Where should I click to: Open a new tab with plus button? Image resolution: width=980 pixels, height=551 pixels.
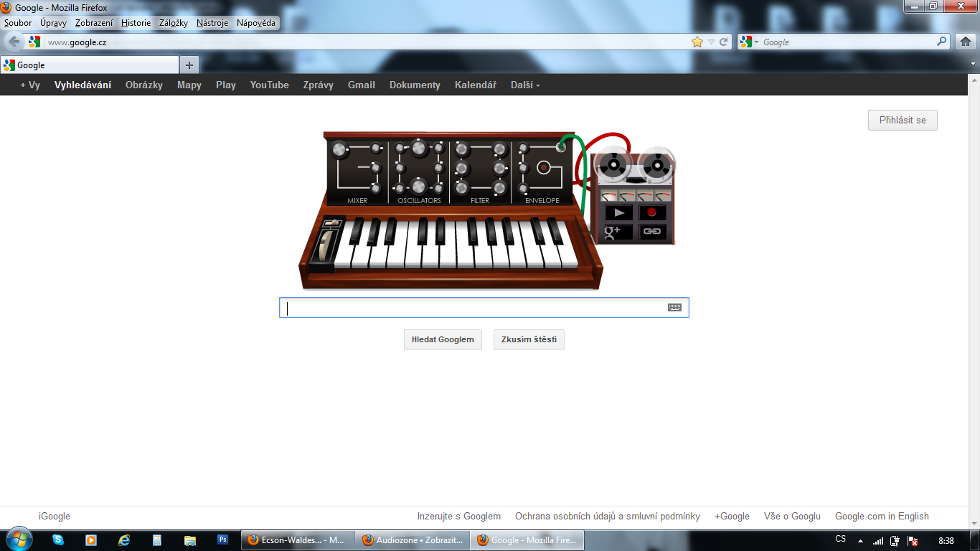click(189, 65)
